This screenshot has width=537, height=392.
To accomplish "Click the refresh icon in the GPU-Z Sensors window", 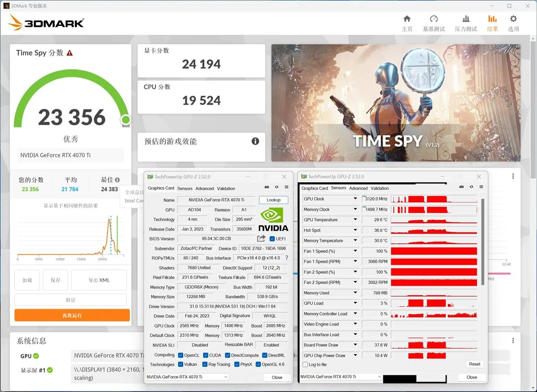I will (x=471, y=187).
